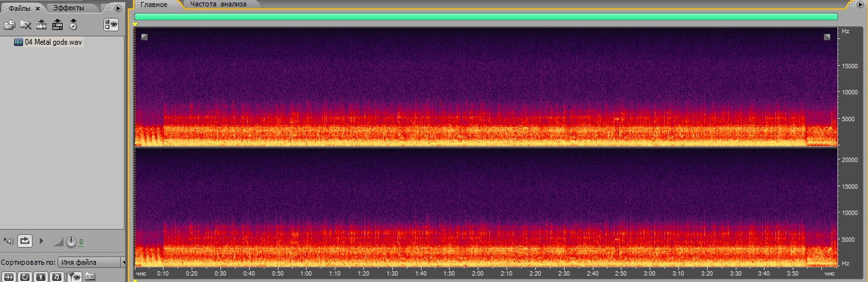
Task: Toggle show audio files filter
Action: pos(9,277)
